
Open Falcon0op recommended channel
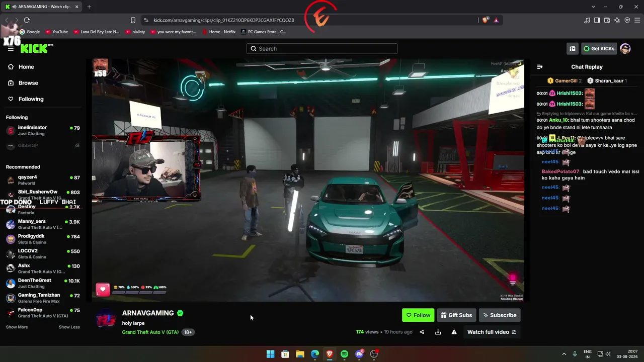pyautogui.click(x=43, y=313)
